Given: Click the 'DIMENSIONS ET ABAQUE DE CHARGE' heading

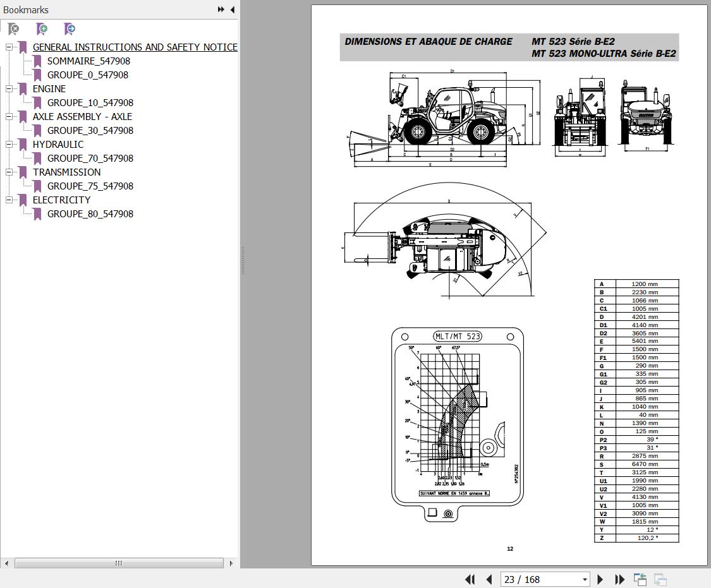Looking at the screenshot, I should pos(428,41).
